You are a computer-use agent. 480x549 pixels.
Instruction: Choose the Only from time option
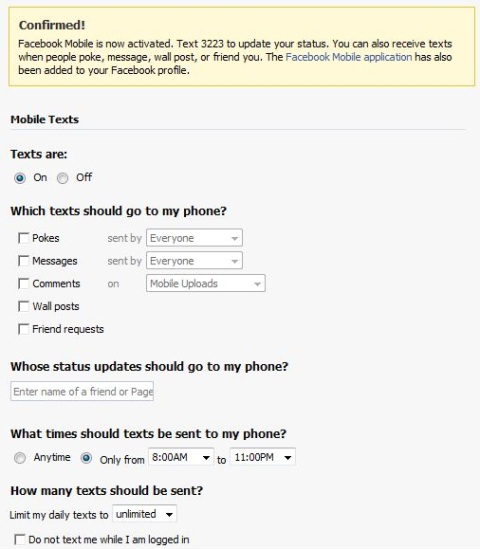click(x=86, y=458)
